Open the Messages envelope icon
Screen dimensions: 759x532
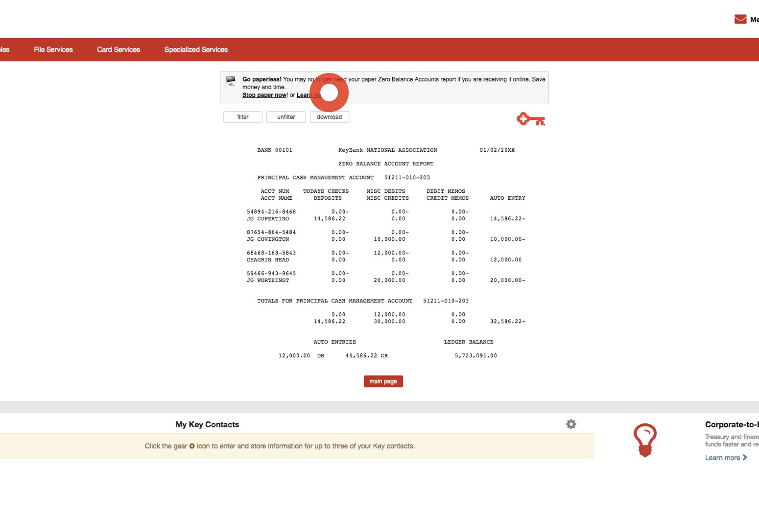tap(740, 20)
